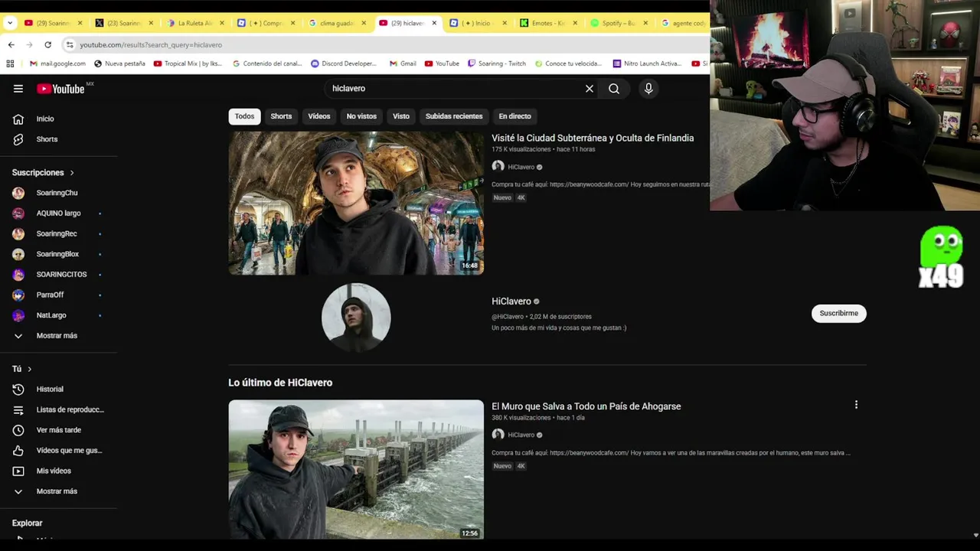Switch to the Spotify browser tab
The height and width of the screenshot is (551, 980).
(618, 23)
